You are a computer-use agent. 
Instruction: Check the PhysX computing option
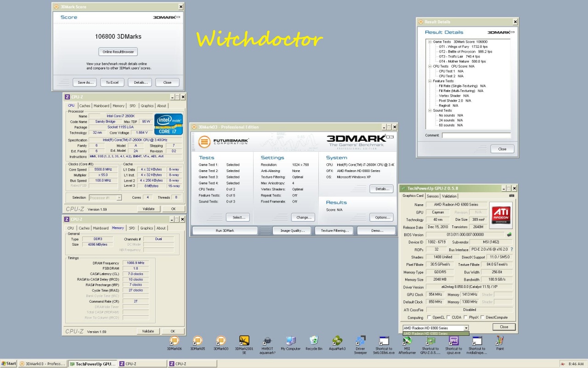465,317
